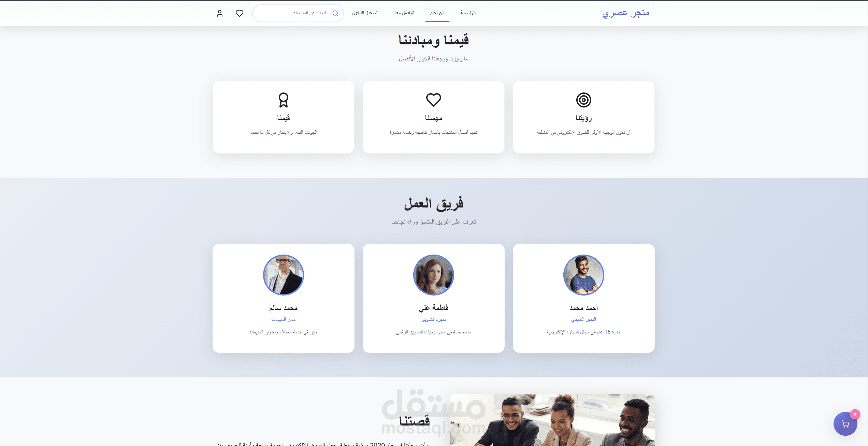Click the متجر عصري logo
Screen dimensions: 868x446
click(626, 13)
